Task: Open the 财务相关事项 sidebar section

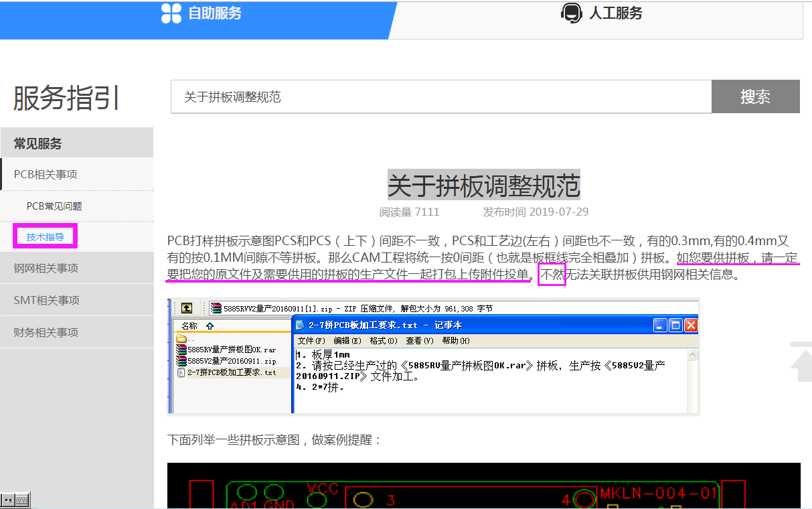Action: click(46, 333)
